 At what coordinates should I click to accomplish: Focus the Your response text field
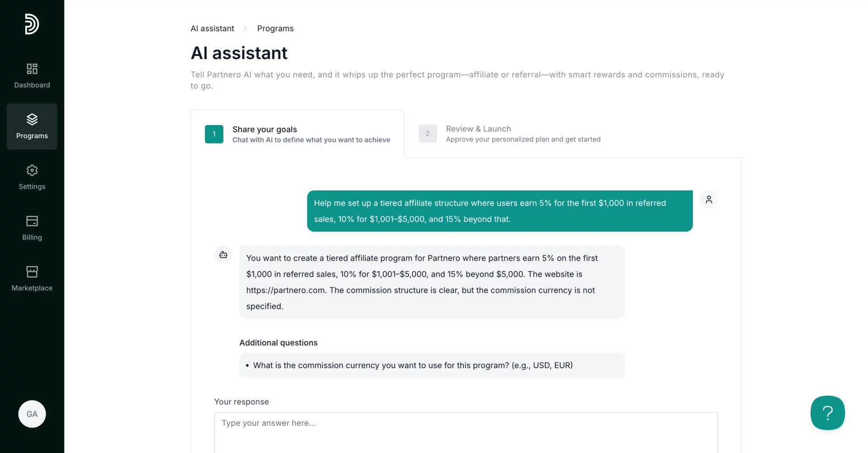(466, 432)
